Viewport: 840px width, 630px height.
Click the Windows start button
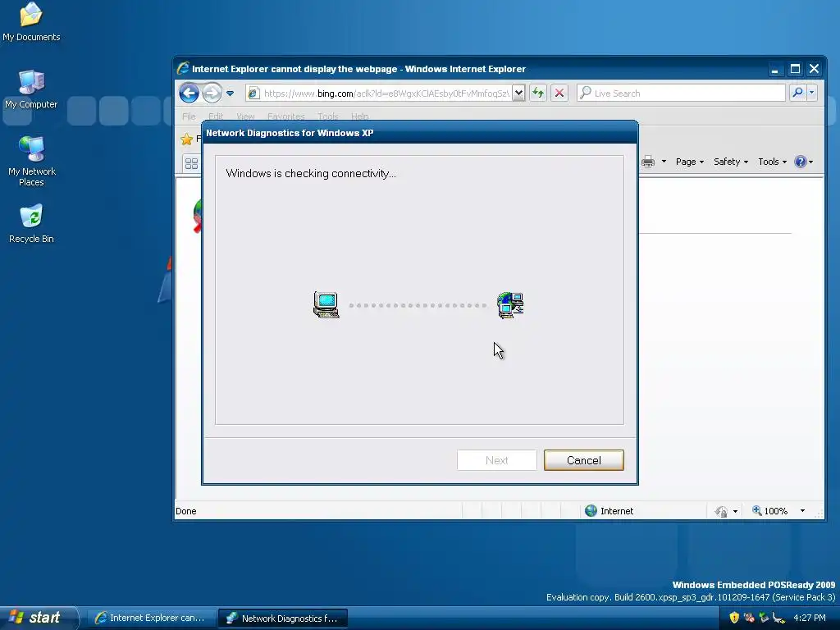coord(39,618)
